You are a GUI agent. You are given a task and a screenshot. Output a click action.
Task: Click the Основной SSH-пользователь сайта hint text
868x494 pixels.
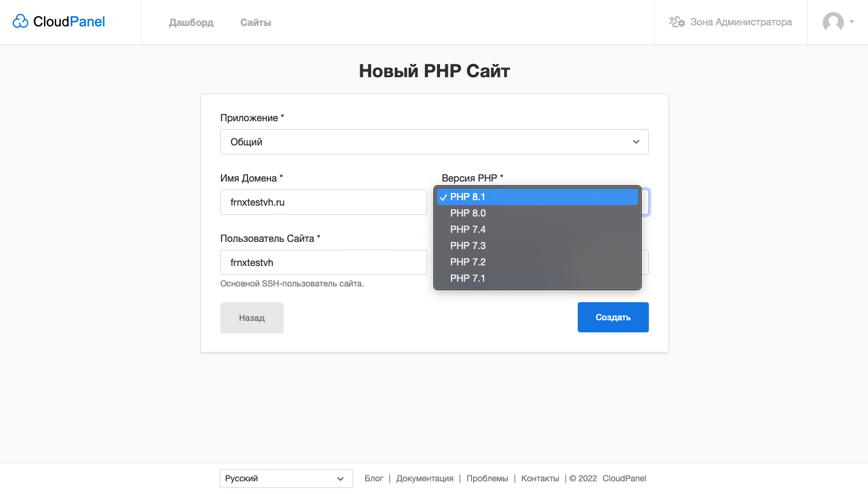pyautogui.click(x=292, y=283)
